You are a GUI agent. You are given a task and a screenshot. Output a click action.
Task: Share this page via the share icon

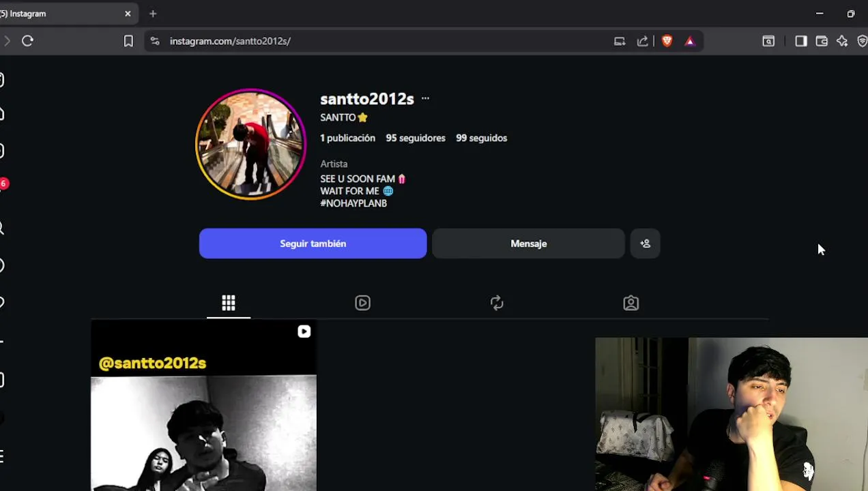642,41
